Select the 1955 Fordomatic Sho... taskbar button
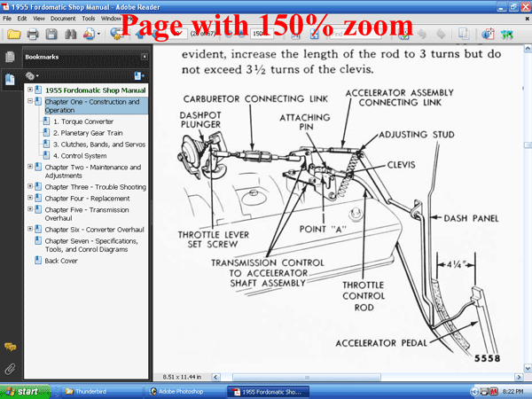 pos(268,392)
